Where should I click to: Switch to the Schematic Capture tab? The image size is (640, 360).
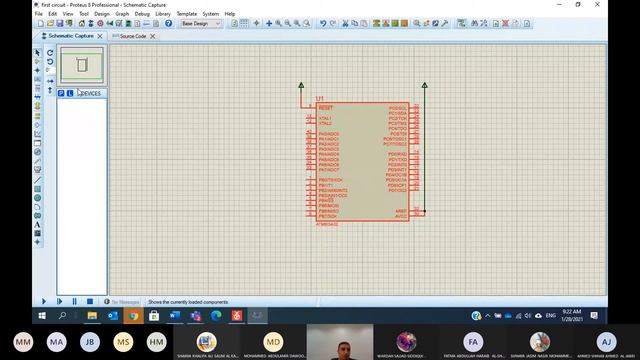pyautogui.click(x=71, y=36)
